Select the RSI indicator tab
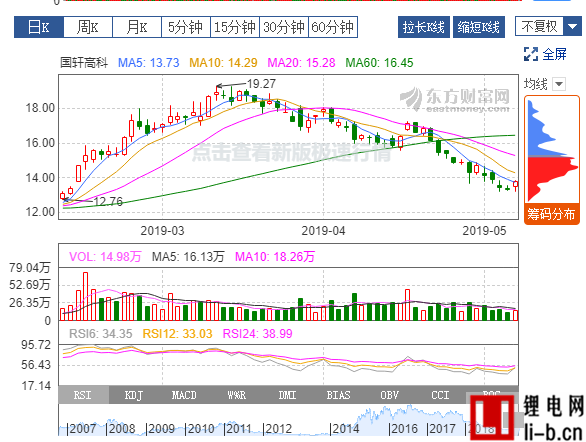The height and width of the screenshot is (442, 586). coord(83,395)
